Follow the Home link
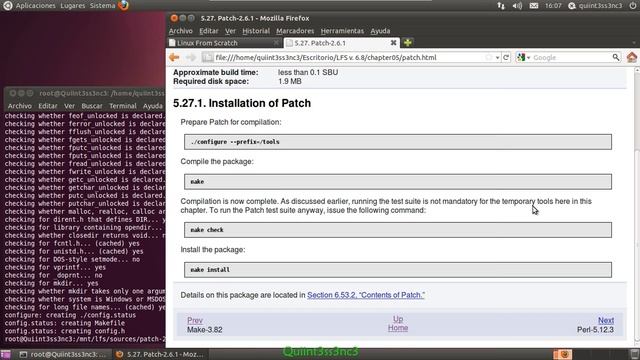 [x=398, y=328]
